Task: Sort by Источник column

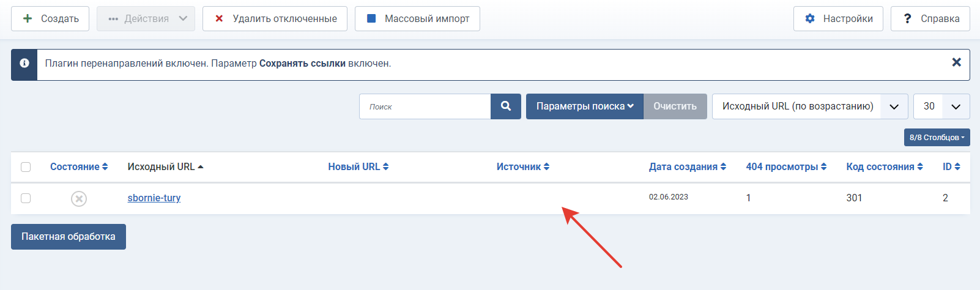Action: (523, 167)
